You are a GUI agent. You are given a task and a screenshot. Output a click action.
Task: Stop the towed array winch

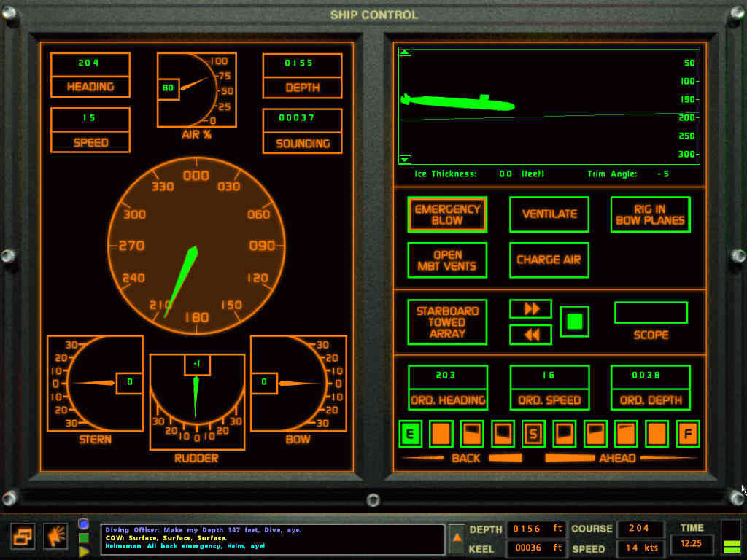point(575,322)
